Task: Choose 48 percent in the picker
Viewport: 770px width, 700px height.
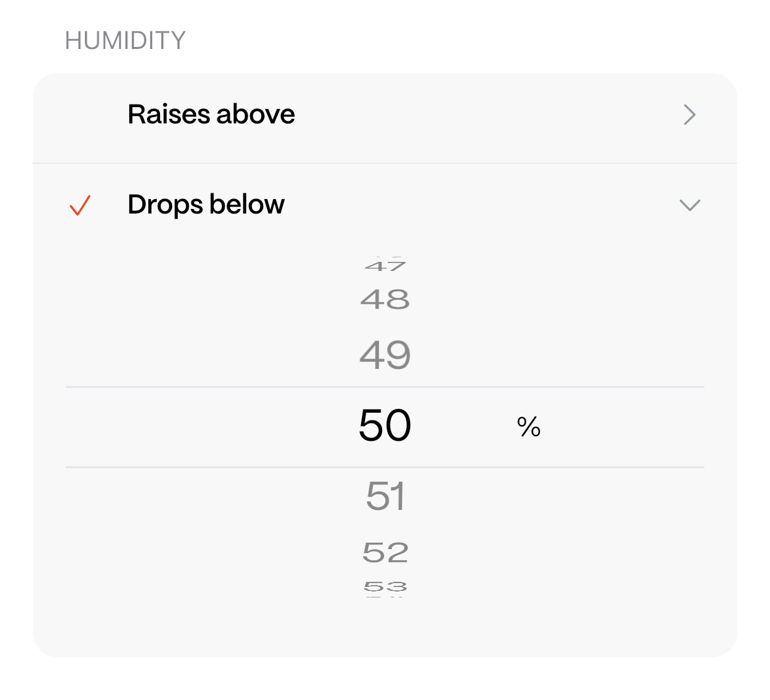Action: 385,300
